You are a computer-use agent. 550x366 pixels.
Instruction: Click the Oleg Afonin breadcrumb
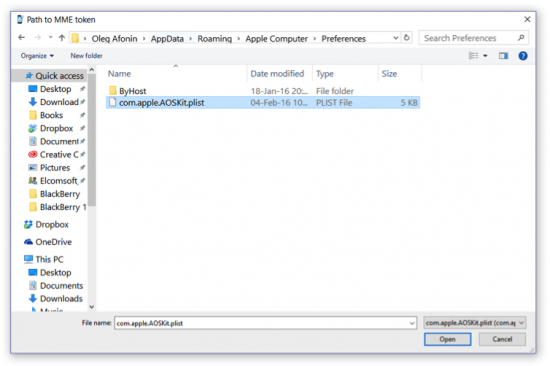pos(114,39)
